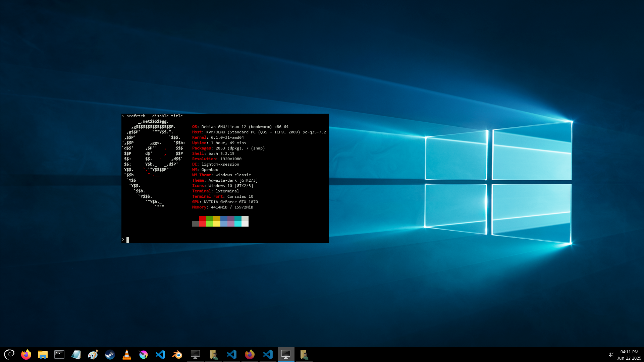This screenshot has width=644, height=362.
Task: Click the 'neofetch --disable title' command line
Action: (155, 116)
